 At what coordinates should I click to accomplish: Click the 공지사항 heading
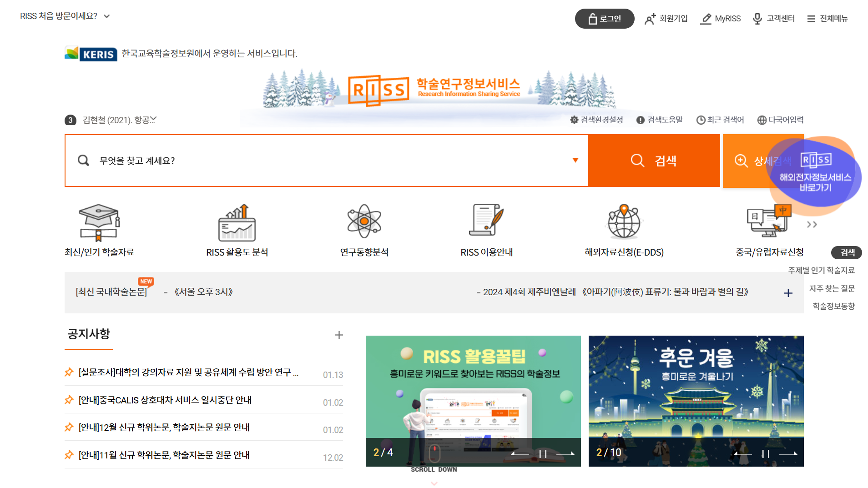coord(89,334)
